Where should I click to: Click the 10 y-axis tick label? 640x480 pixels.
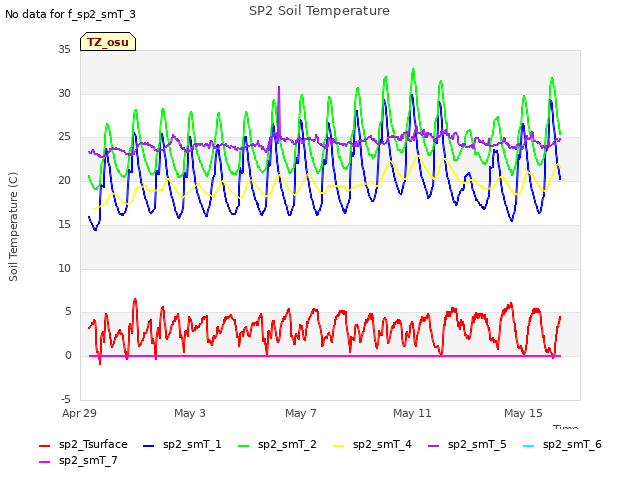(64, 268)
